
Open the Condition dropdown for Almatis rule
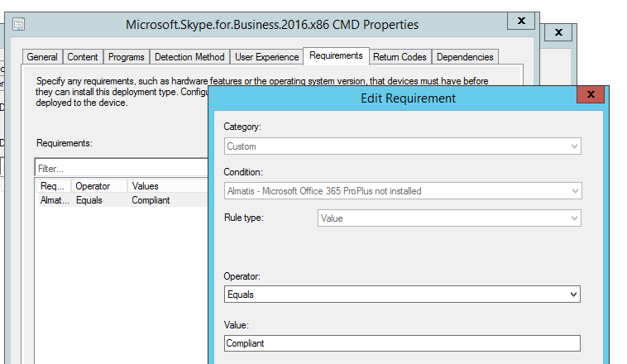tap(403, 191)
